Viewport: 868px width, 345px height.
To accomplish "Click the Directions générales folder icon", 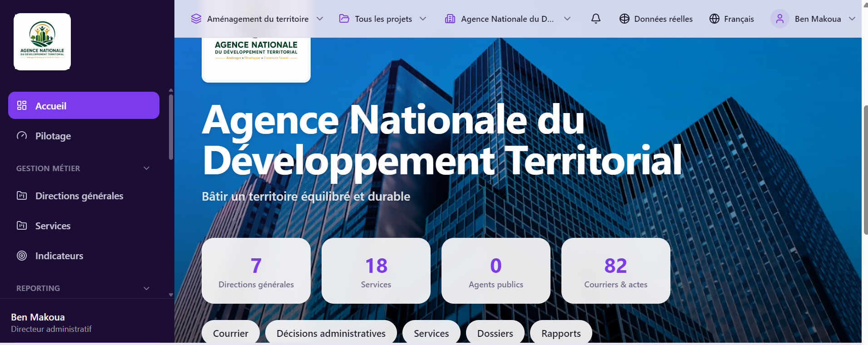I will pyautogui.click(x=22, y=195).
